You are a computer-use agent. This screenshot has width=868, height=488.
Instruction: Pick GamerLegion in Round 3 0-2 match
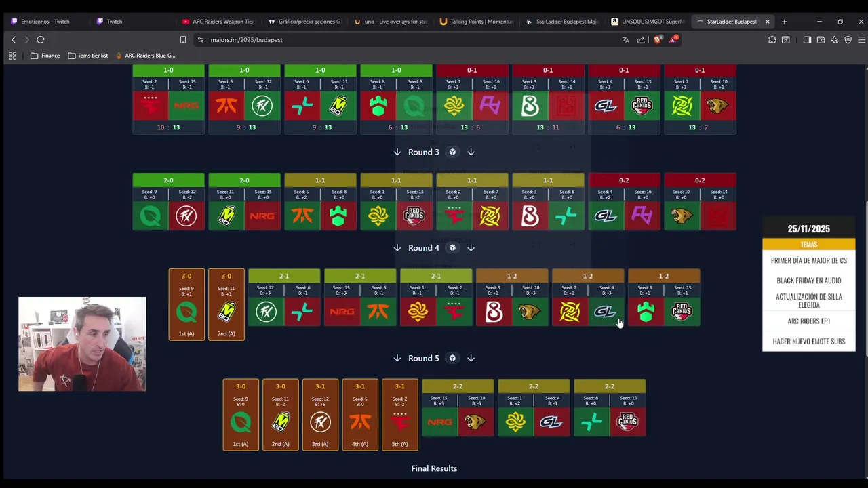pyautogui.click(x=606, y=216)
